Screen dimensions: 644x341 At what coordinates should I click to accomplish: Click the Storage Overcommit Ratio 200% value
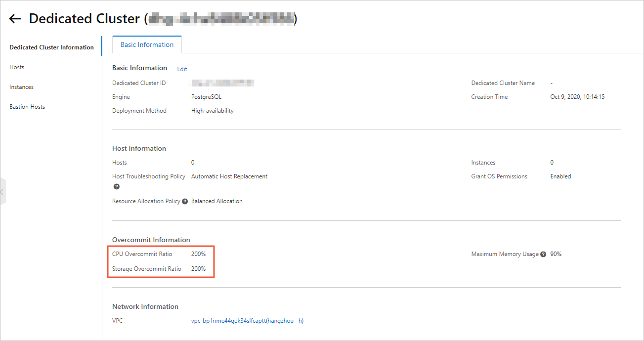(198, 269)
